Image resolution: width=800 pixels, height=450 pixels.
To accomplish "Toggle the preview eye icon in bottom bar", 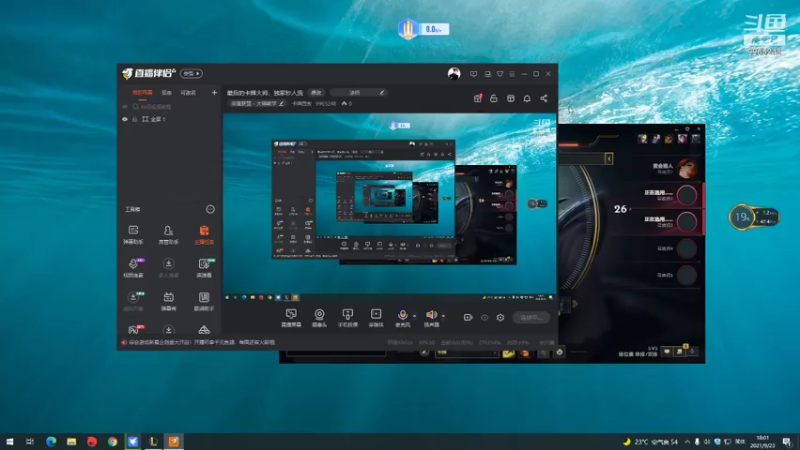I will click(484, 317).
